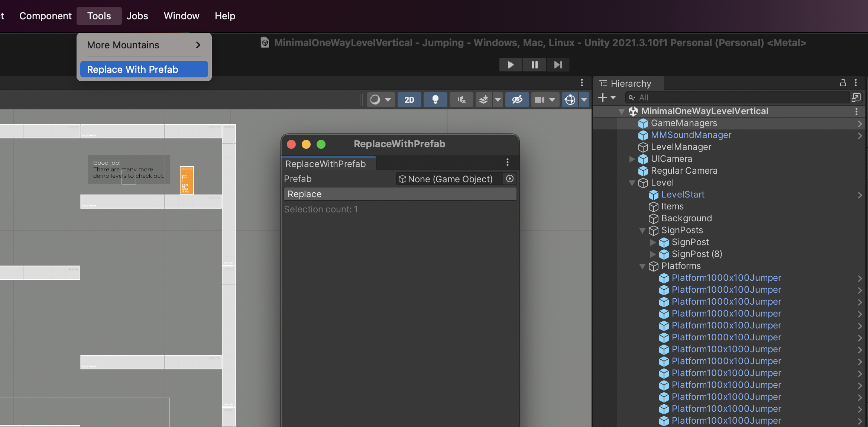Collapse the Platforms tree group
This screenshot has width=868, height=427.
point(642,266)
